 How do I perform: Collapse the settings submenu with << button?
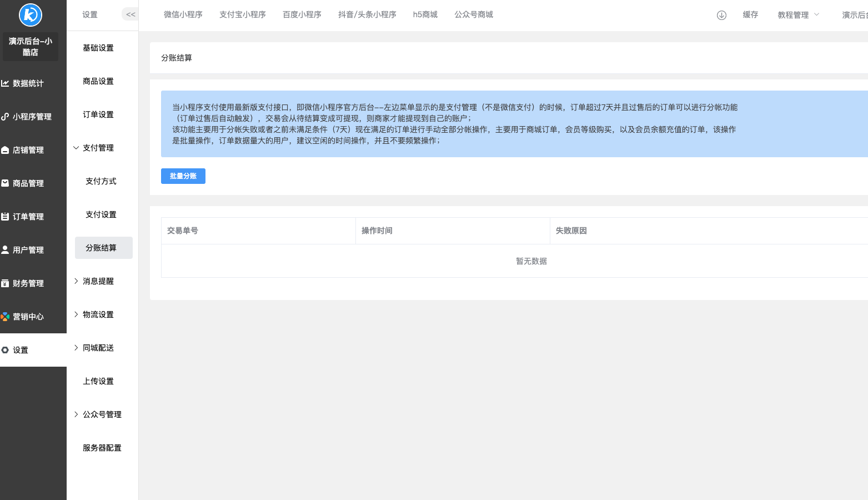[131, 14]
